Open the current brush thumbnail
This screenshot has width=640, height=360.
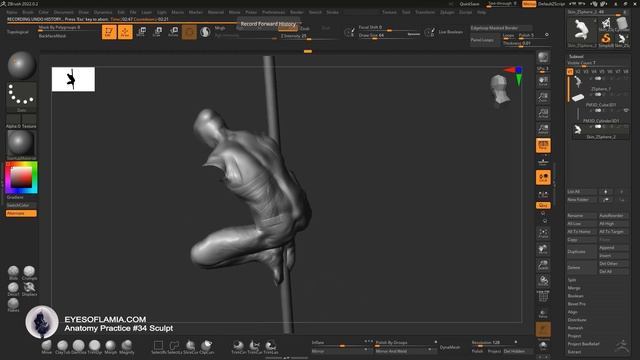click(21, 65)
